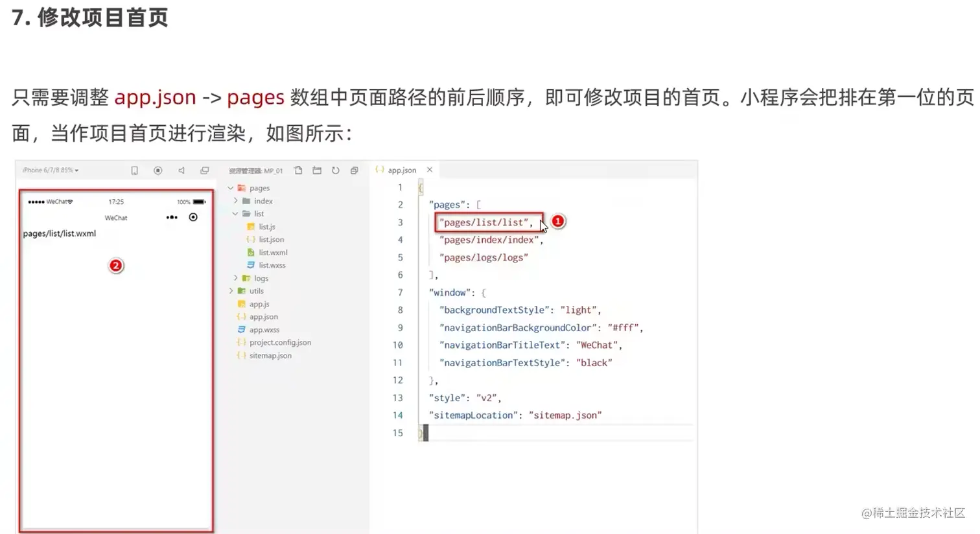Click the 资源管理器 MP_01 explorer header
980x534 pixels.
[255, 171]
